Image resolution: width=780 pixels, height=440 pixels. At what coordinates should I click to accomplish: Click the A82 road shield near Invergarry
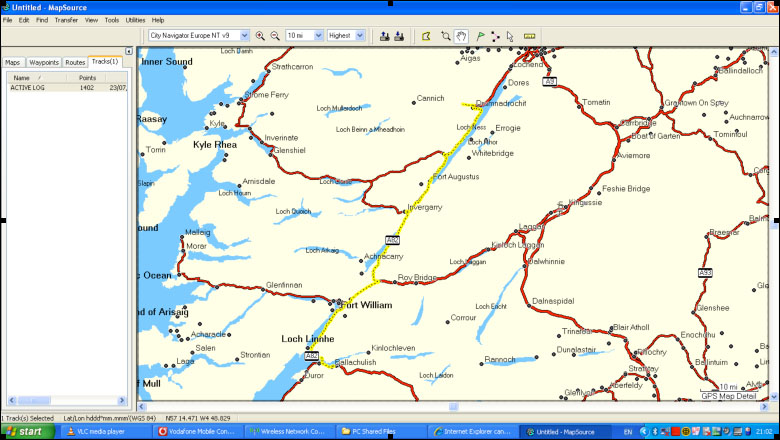[392, 240]
